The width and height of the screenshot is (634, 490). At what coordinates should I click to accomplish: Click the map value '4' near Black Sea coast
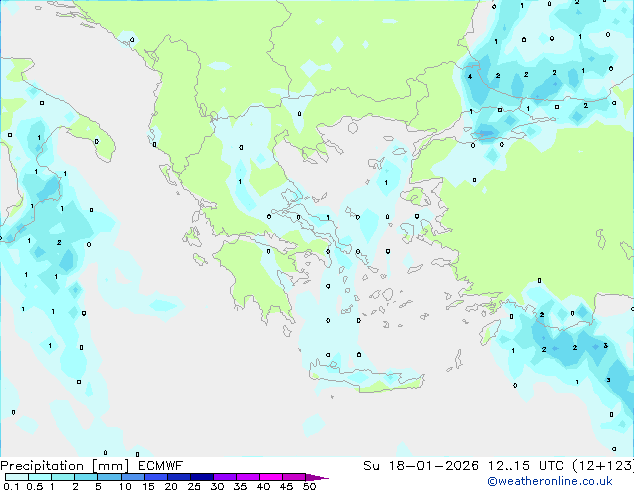click(x=470, y=76)
